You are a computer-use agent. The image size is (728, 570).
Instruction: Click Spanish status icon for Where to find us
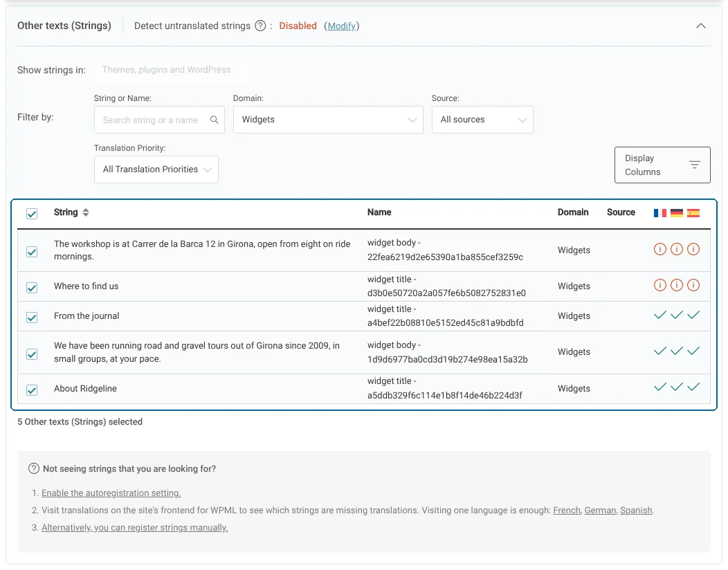693,285
